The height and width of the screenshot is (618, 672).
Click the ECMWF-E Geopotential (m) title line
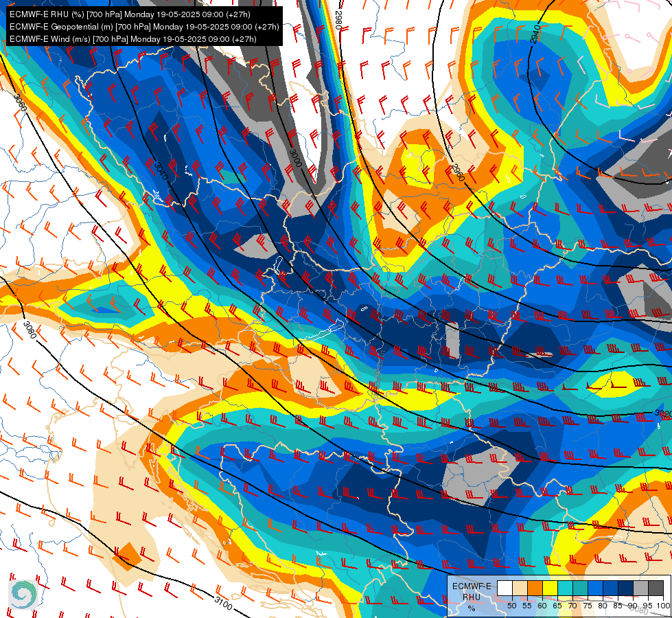point(144,27)
